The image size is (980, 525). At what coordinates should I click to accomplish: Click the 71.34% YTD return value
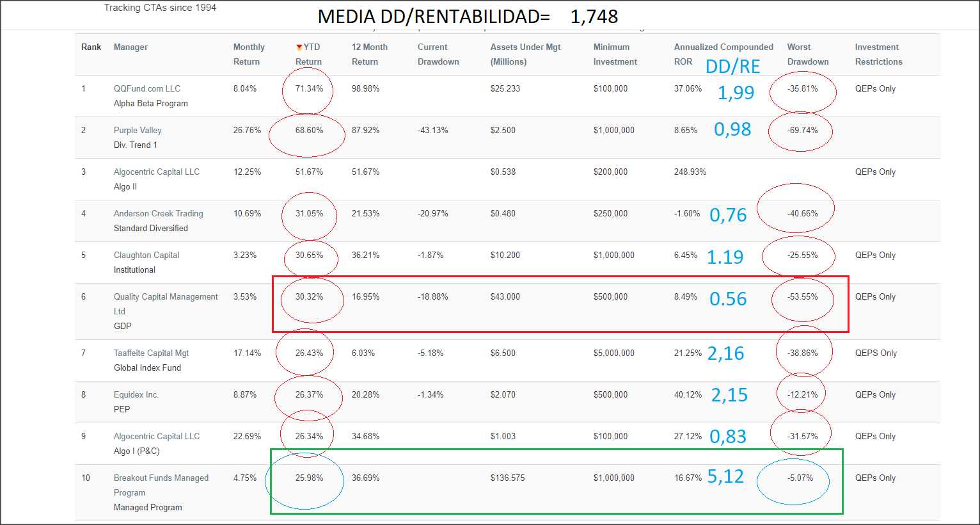(309, 89)
